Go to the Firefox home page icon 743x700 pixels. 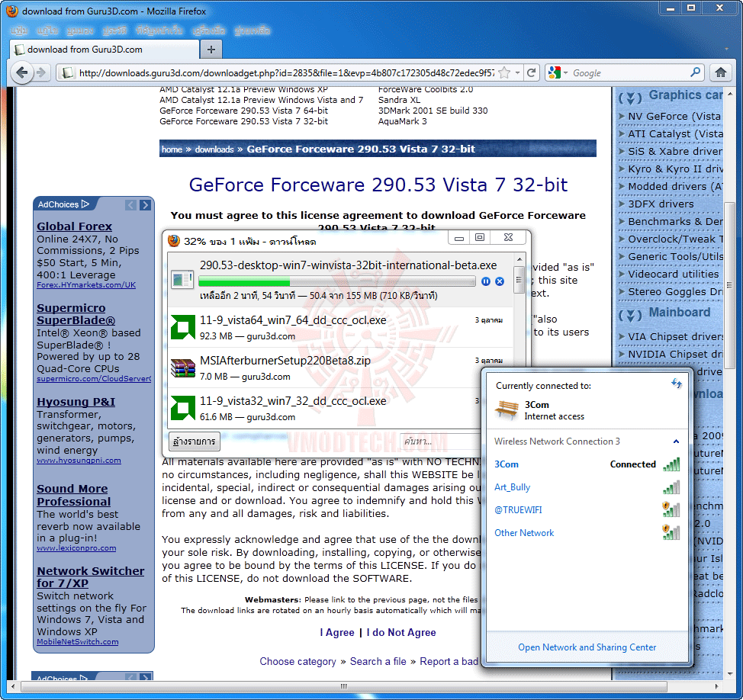[721, 72]
